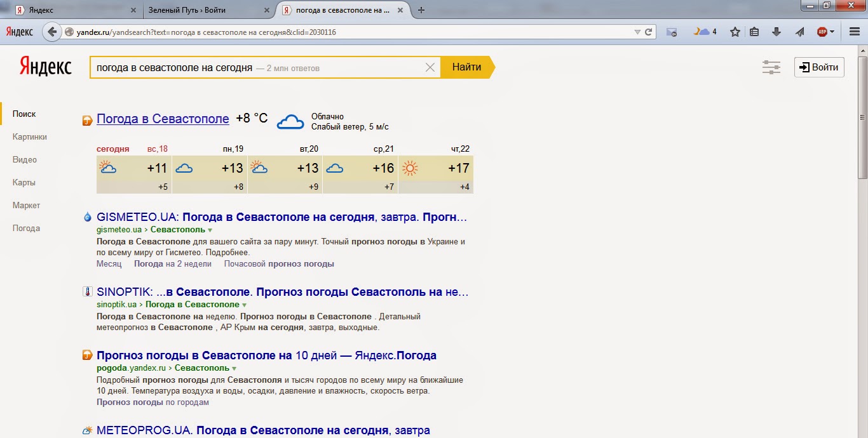
Task: Expand the gismeteo.ua result green arrow
Action: point(210,230)
